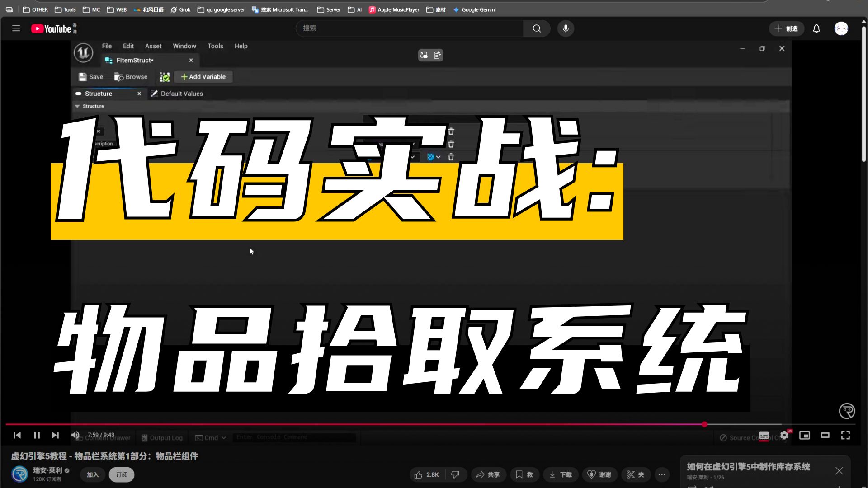
Task: Subscribe with the 订阅 button
Action: click(122, 474)
